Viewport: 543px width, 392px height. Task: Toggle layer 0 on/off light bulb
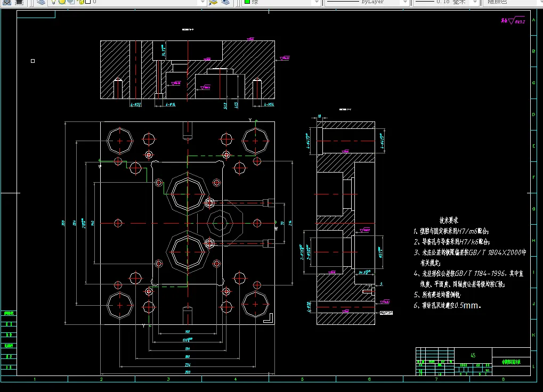53,2
